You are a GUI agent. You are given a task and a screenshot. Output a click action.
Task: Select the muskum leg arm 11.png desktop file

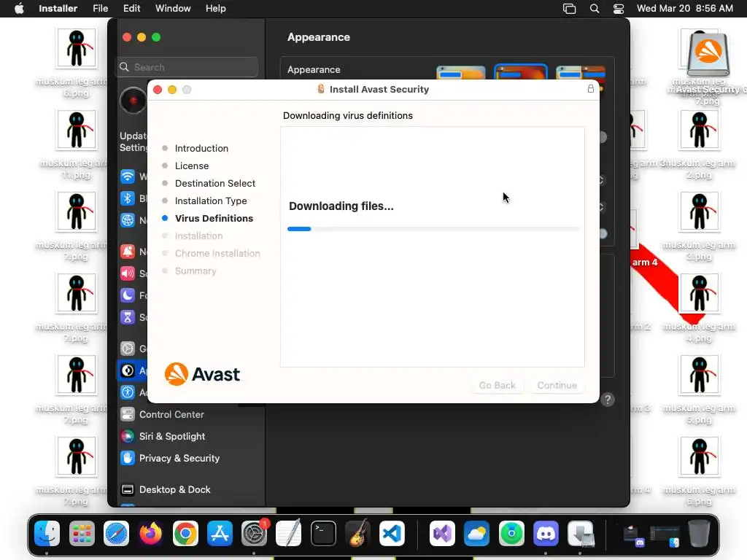tap(76, 130)
